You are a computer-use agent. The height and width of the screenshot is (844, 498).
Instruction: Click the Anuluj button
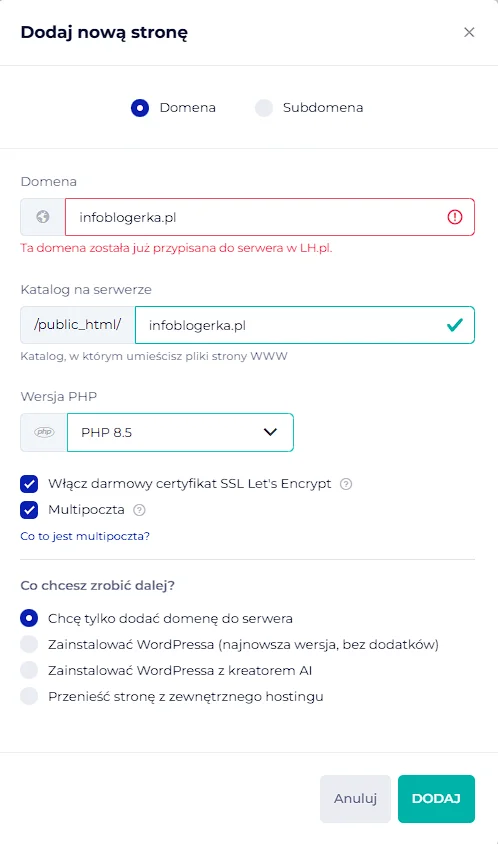point(355,799)
